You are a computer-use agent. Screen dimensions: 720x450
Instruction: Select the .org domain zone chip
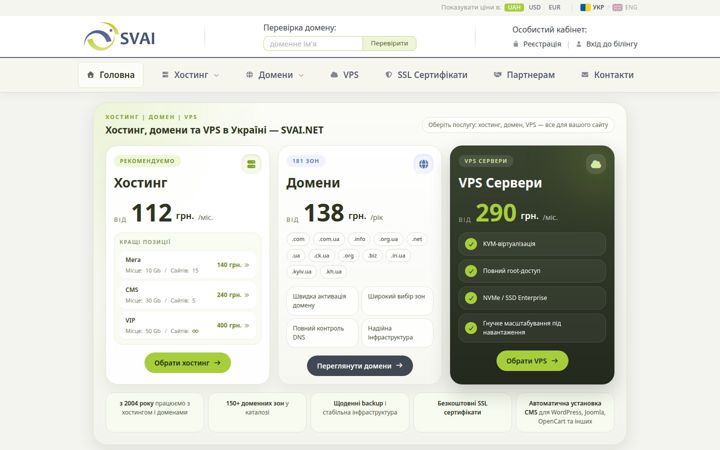coord(349,256)
